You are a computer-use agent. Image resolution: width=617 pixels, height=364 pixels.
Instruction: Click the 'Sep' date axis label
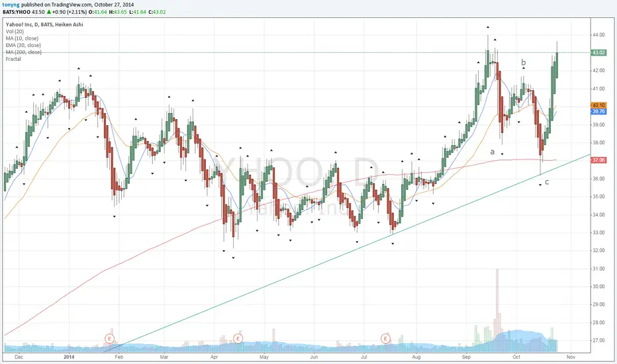[466, 357]
